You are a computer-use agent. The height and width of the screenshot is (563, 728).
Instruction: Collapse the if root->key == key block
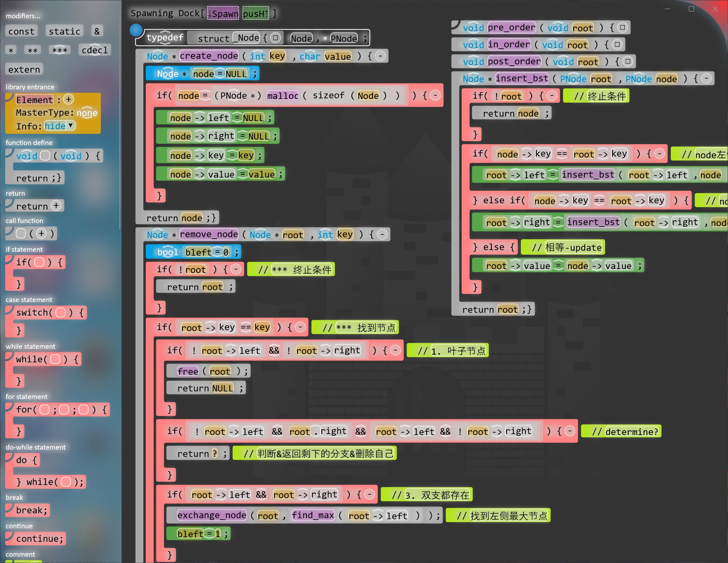(x=300, y=327)
